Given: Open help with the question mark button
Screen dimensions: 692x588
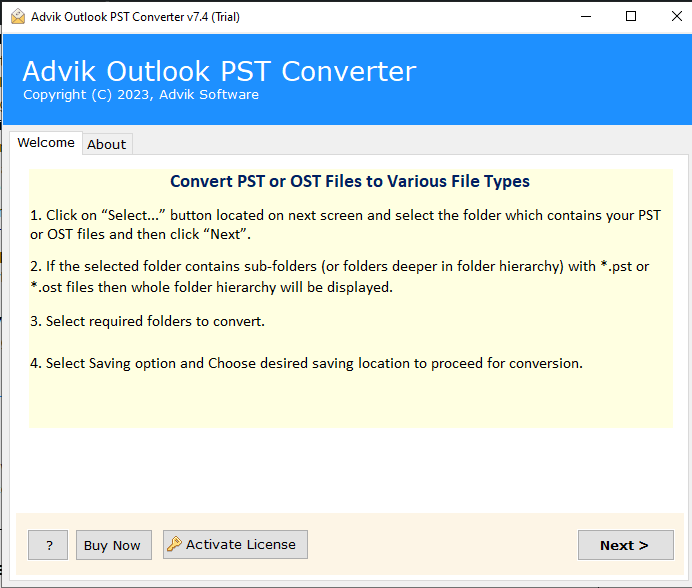Looking at the screenshot, I should tap(48, 545).
